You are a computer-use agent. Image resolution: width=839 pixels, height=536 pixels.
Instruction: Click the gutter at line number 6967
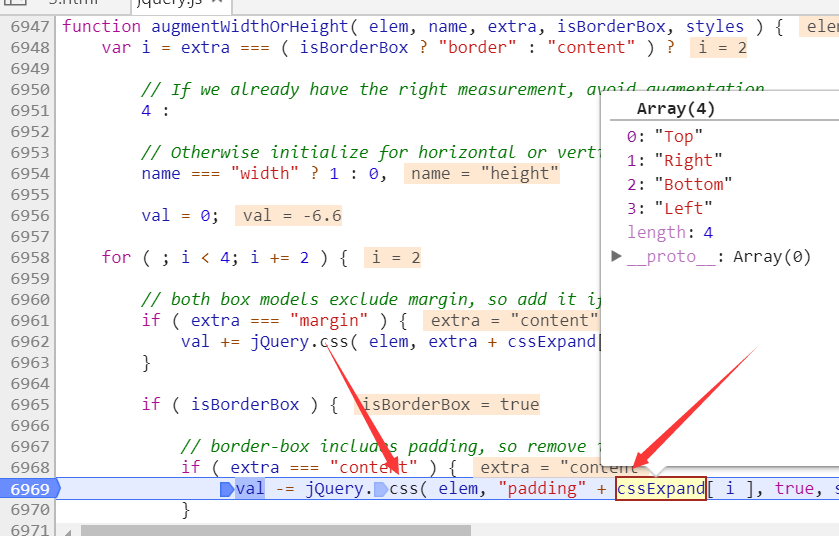pos(30,447)
